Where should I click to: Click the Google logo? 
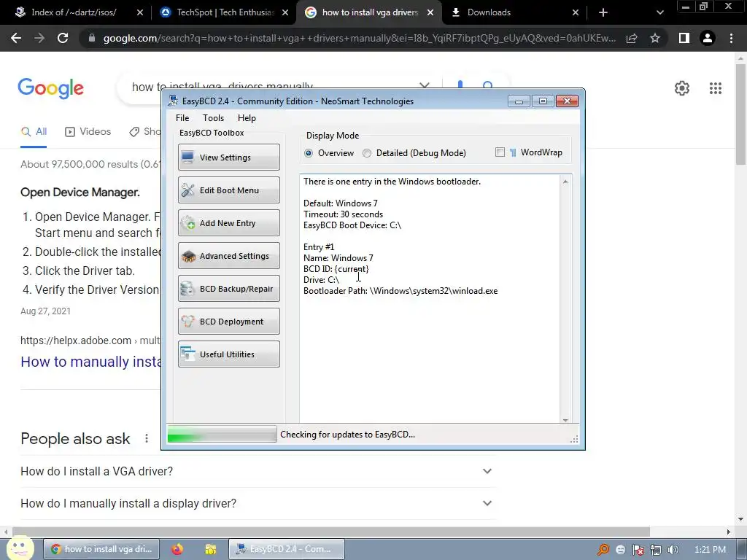click(51, 88)
